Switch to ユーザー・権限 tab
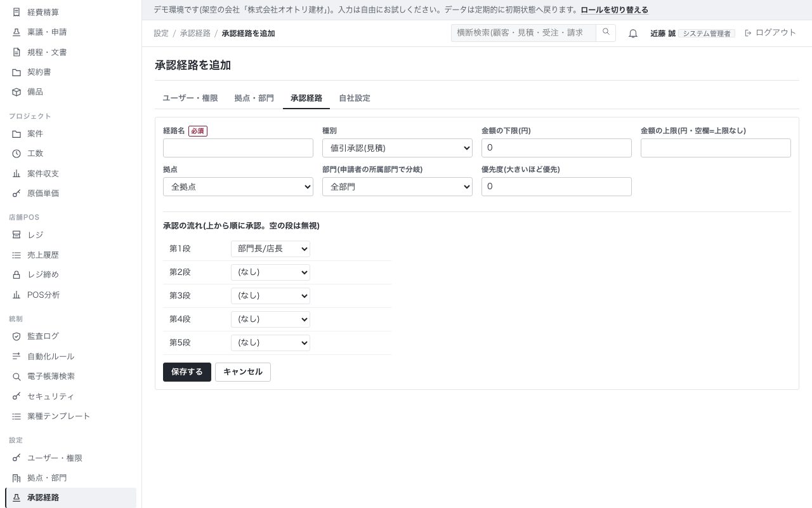 point(190,98)
